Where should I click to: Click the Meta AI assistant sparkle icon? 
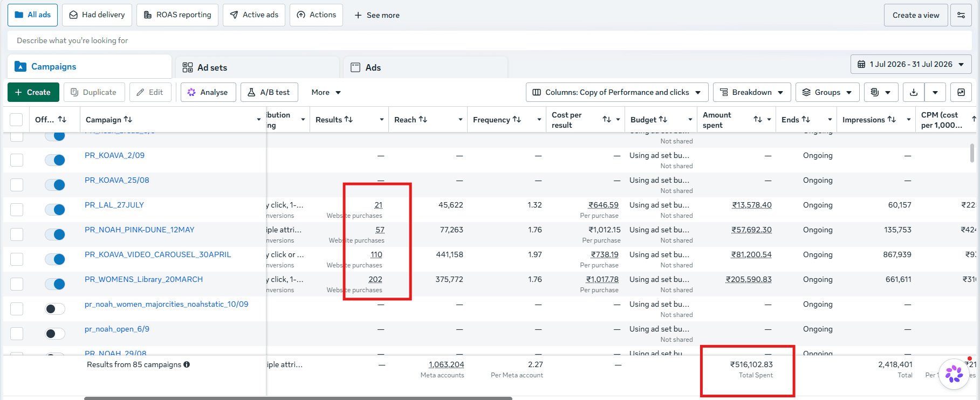[954, 374]
